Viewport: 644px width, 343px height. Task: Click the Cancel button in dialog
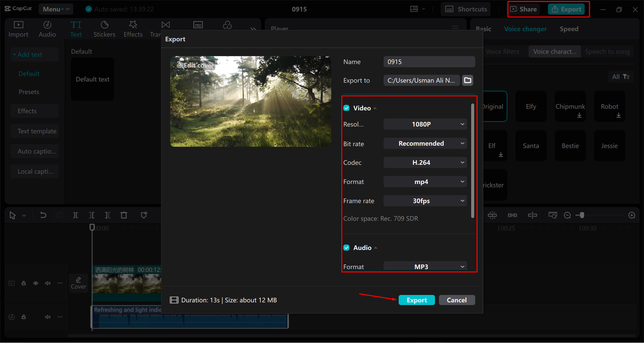point(457,300)
